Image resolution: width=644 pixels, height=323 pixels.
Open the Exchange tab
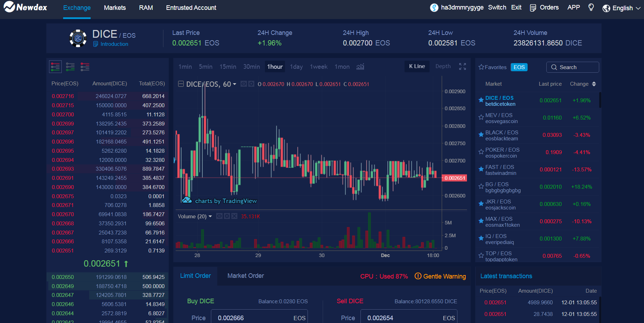click(77, 8)
